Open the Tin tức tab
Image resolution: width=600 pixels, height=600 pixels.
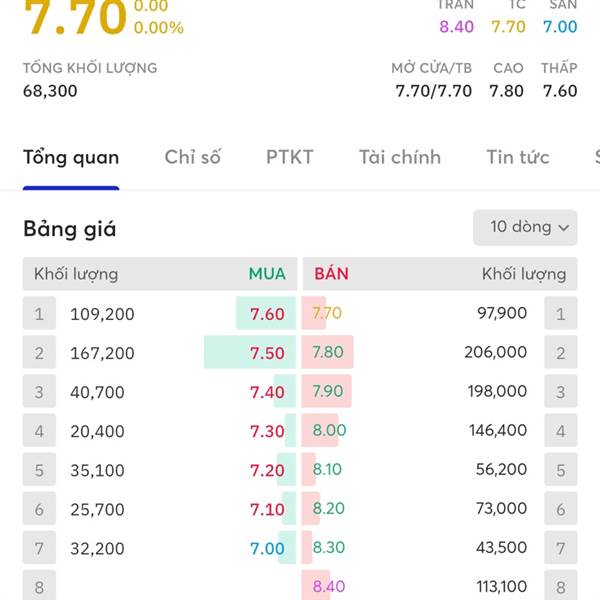[x=517, y=157]
